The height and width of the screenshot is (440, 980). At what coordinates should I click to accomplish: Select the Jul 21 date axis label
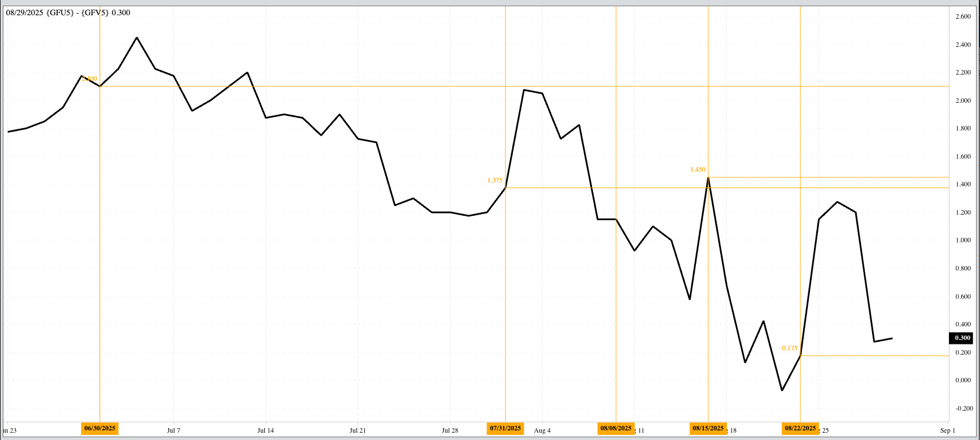(x=358, y=430)
